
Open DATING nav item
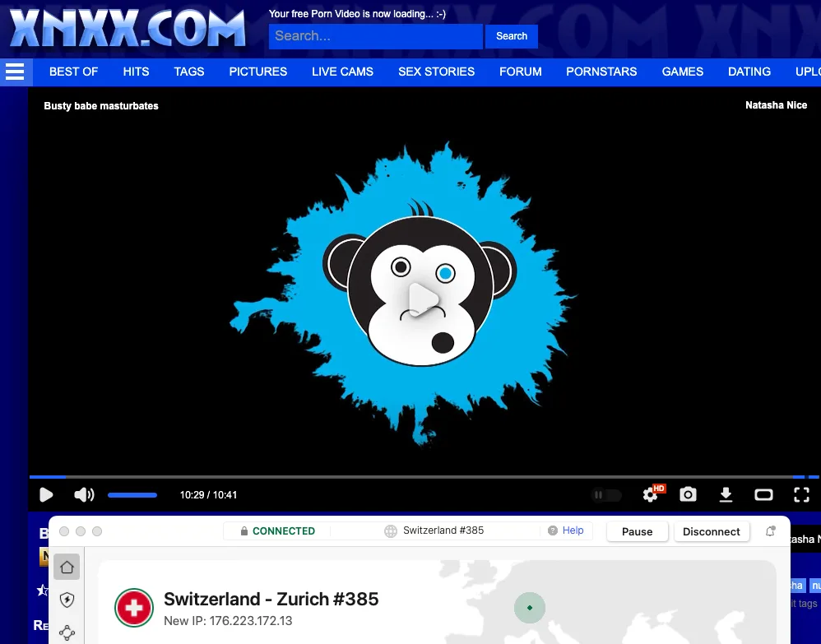pos(749,72)
